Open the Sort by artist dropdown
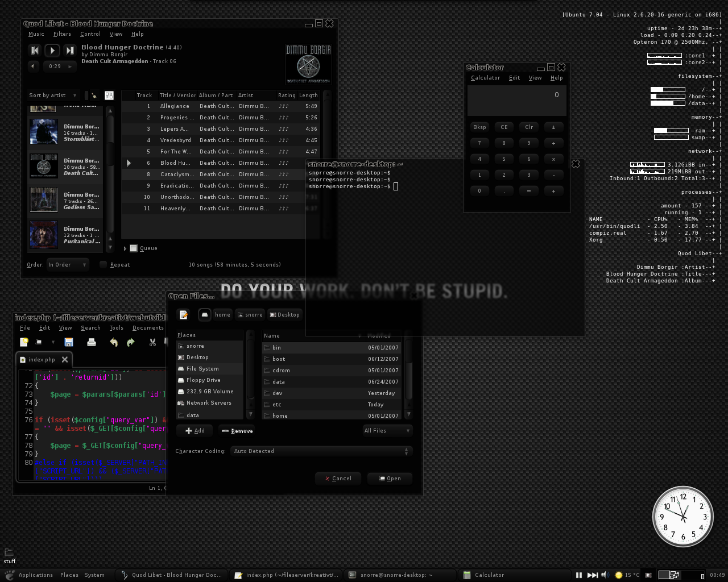This screenshot has width=728, height=582. (x=53, y=95)
